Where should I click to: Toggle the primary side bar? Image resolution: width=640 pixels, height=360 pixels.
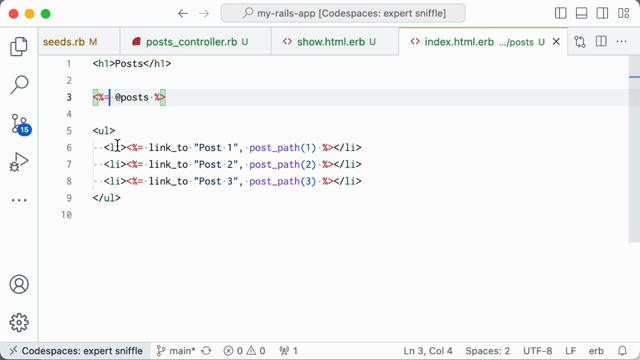560,13
